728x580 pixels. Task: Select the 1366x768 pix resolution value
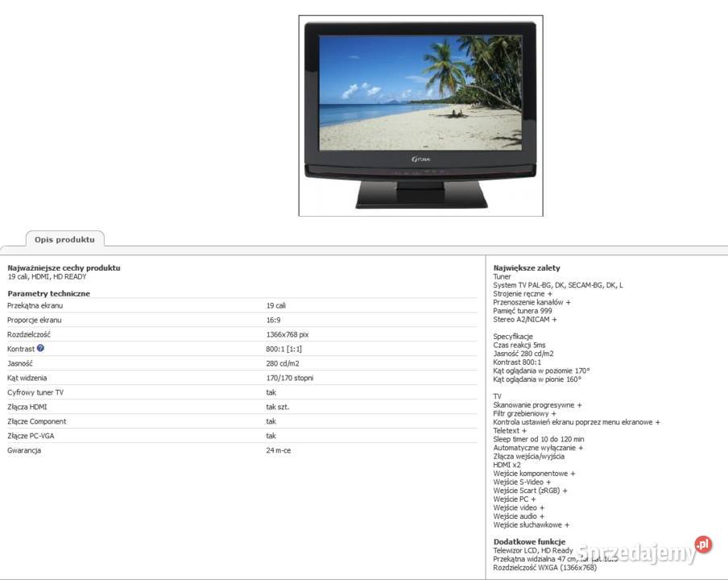287,335
